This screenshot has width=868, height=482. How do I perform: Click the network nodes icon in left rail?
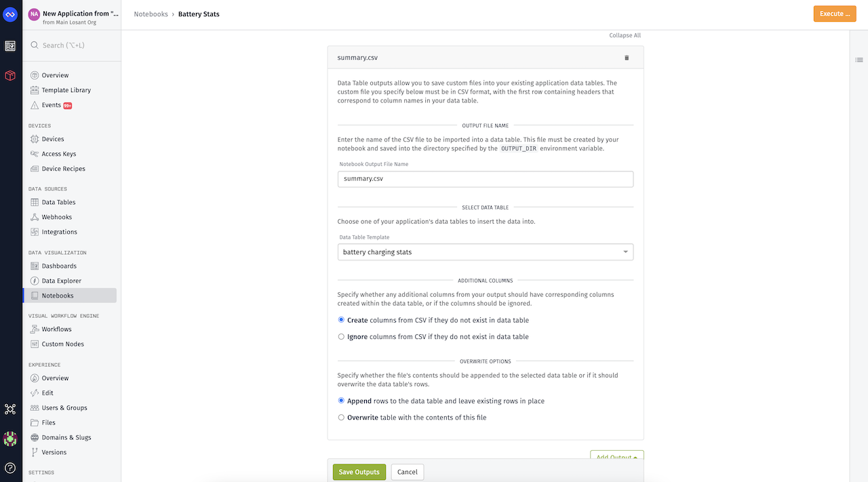click(x=10, y=409)
